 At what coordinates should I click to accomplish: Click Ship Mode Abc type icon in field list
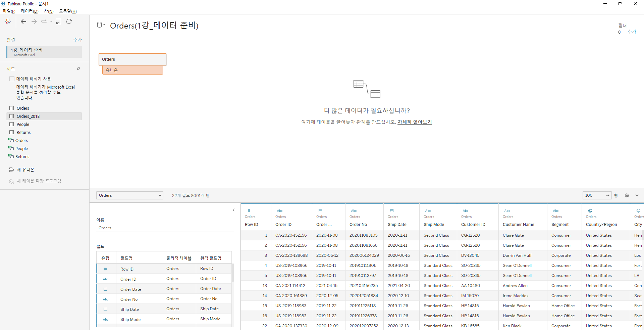106,320
